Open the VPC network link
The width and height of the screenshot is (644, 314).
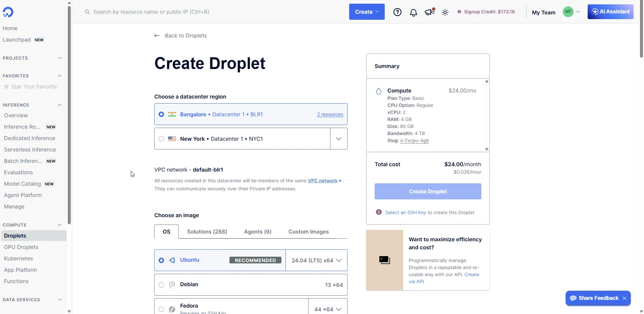click(324, 181)
